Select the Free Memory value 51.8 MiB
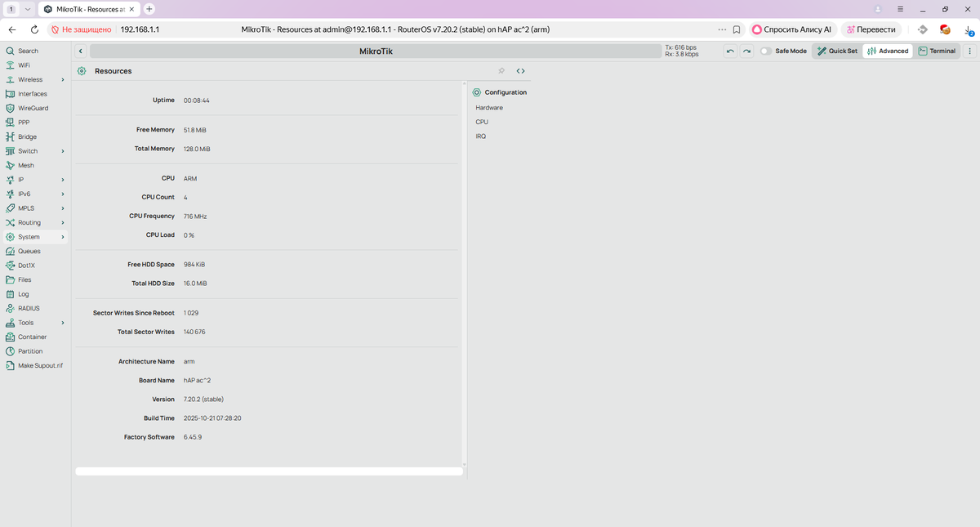The height and width of the screenshot is (527, 980). pos(195,130)
